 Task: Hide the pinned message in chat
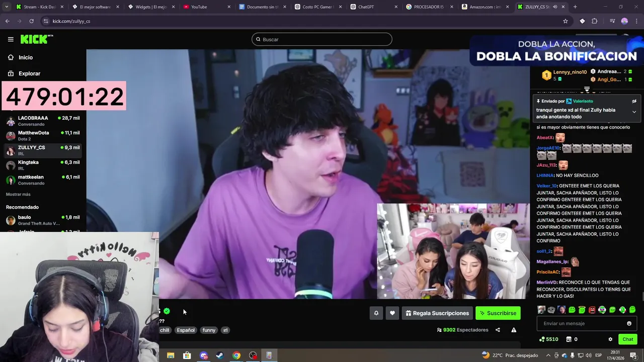(x=634, y=101)
